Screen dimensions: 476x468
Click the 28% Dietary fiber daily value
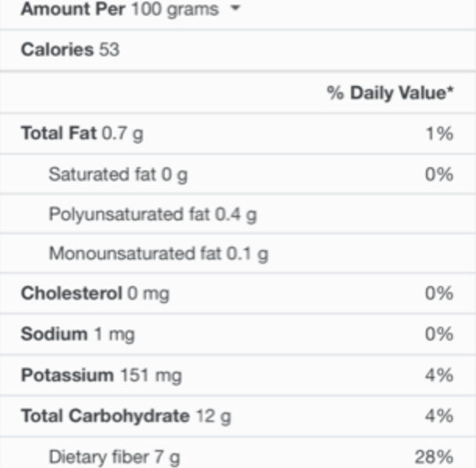coord(434,457)
